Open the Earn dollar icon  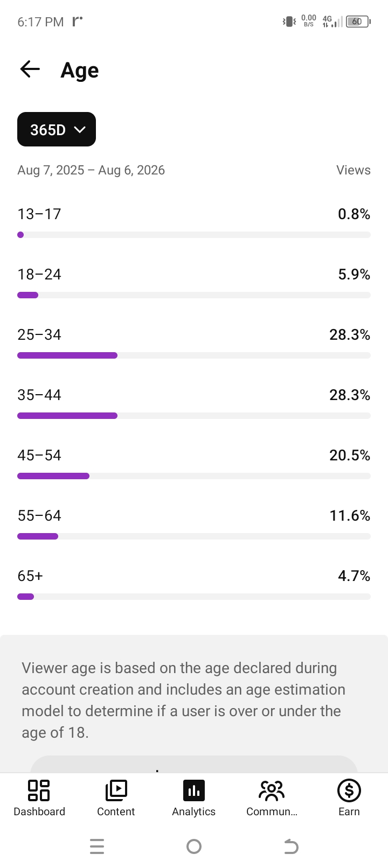pyautogui.click(x=349, y=790)
